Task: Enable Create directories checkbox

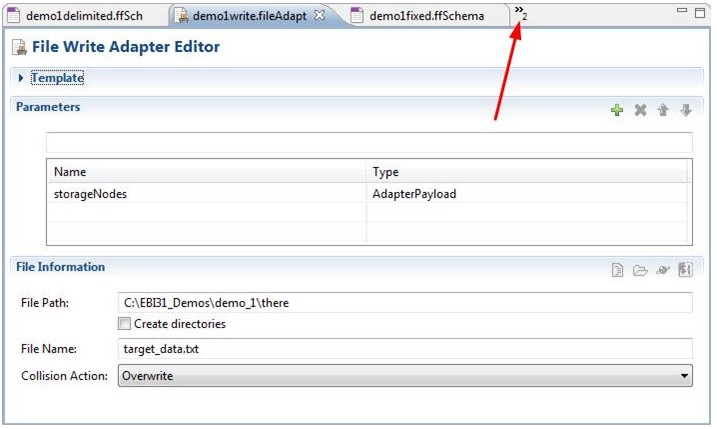Action: click(124, 324)
